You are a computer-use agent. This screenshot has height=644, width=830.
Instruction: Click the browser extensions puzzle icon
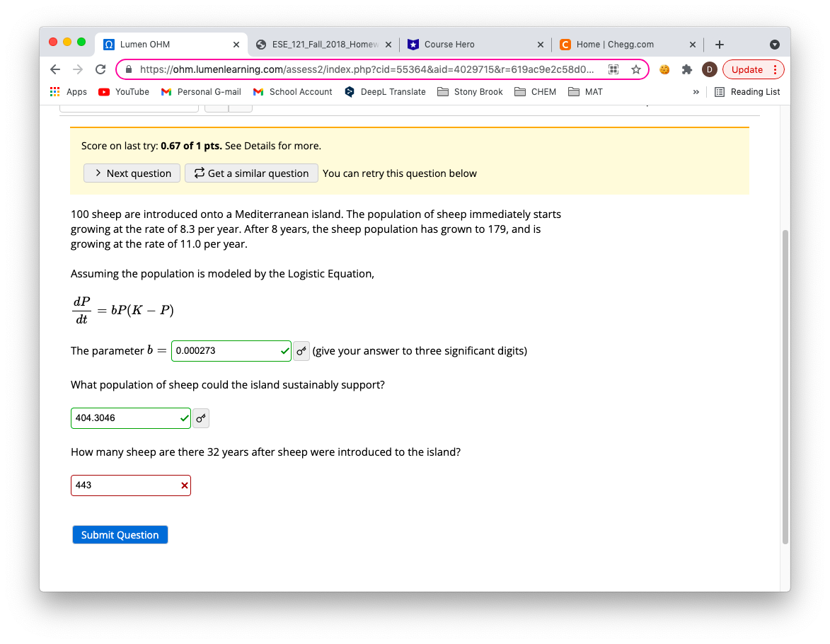686,69
